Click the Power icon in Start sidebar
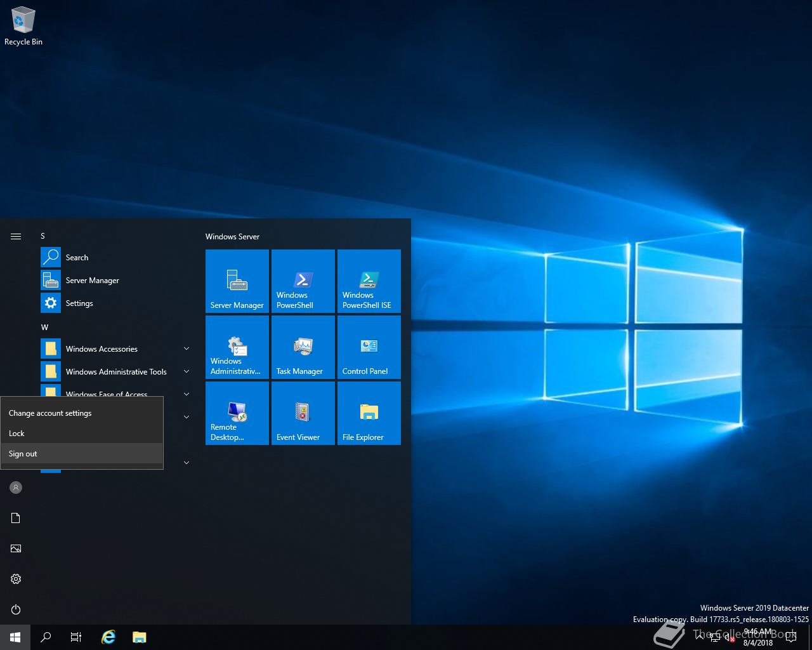812x650 pixels. click(16, 609)
